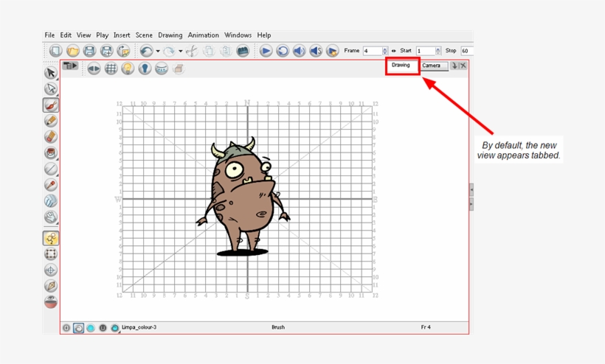Viewport: 605px width, 364px height.
Task: Click into the Stop frame field
Action: click(467, 51)
